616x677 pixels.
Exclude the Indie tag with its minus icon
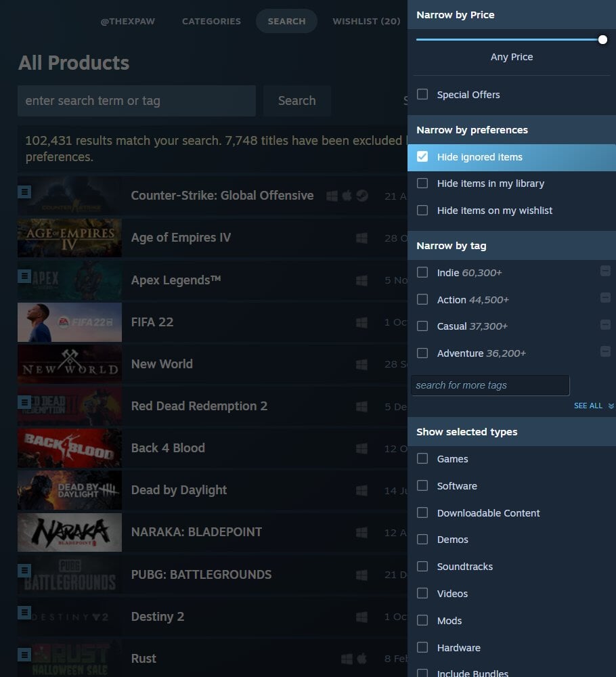pyautogui.click(x=605, y=271)
